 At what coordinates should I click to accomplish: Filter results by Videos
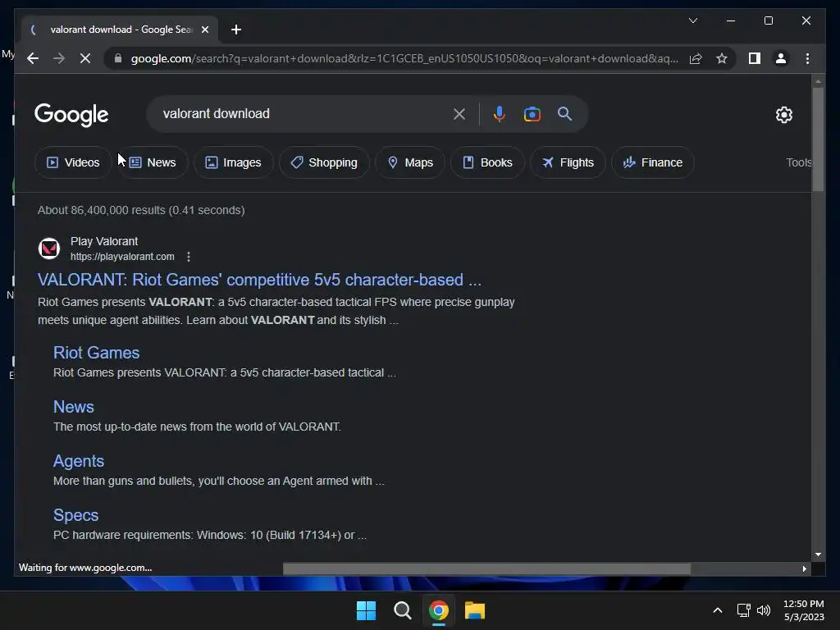pos(73,162)
